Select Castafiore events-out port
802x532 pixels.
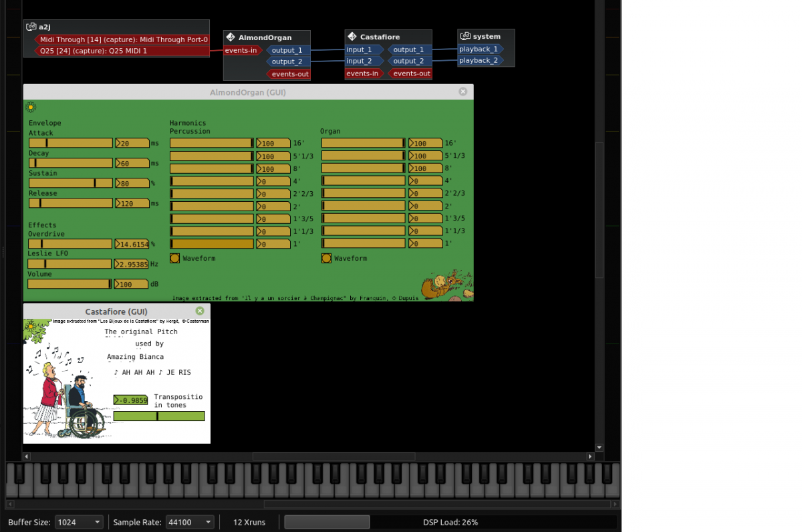(410, 74)
